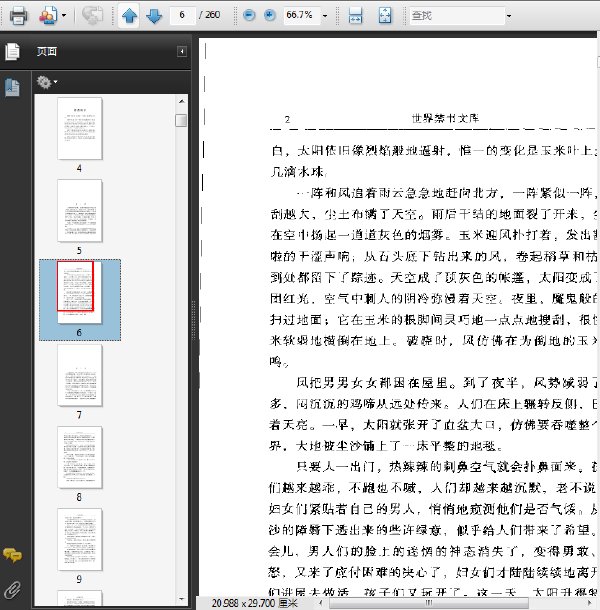
Task: Open the zoom level 66.7% dropdown
Action: [325, 16]
